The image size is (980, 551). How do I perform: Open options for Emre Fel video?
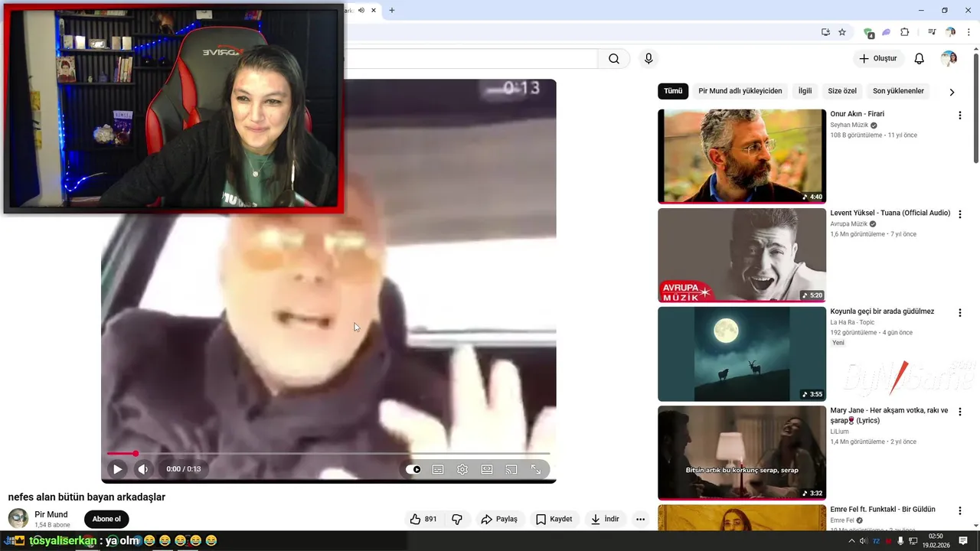click(x=959, y=510)
